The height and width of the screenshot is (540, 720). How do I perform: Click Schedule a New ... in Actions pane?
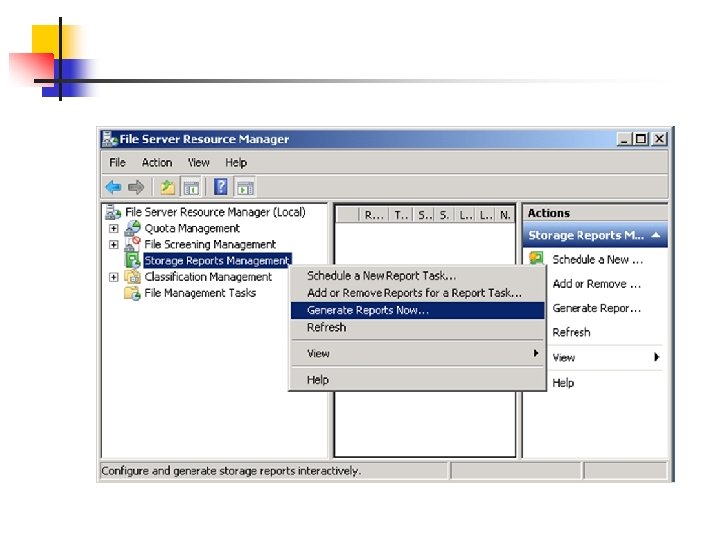pyautogui.click(x=597, y=260)
